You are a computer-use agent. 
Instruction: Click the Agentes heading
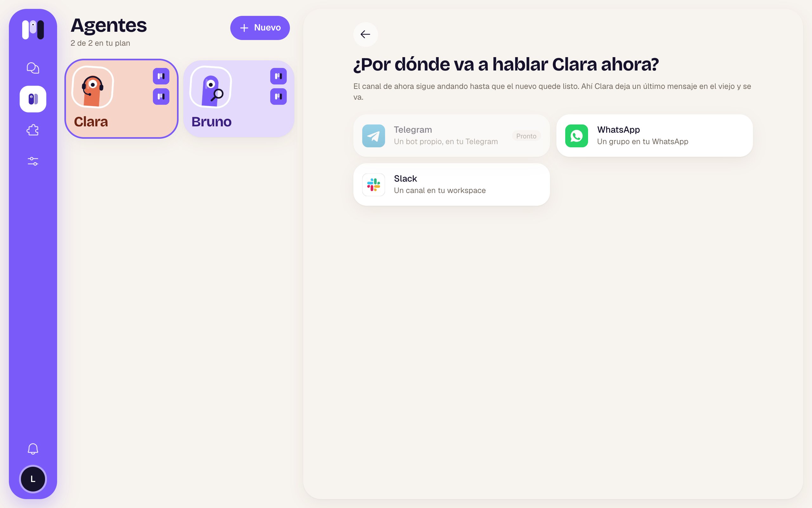(109, 25)
